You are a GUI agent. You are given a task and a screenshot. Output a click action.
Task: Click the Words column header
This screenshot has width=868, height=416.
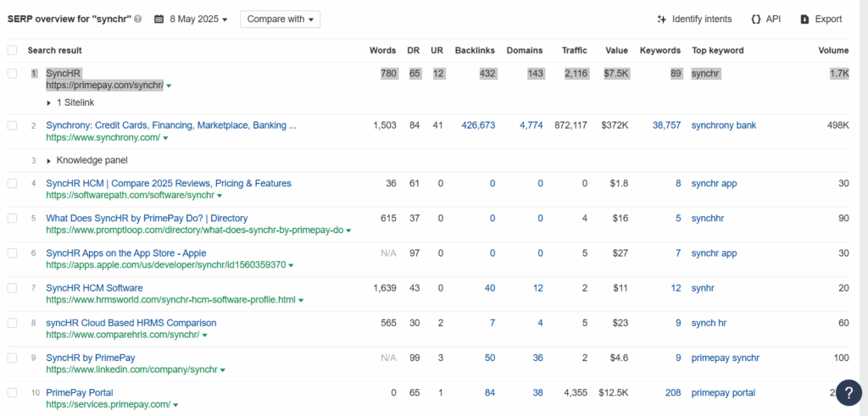coord(383,50)
